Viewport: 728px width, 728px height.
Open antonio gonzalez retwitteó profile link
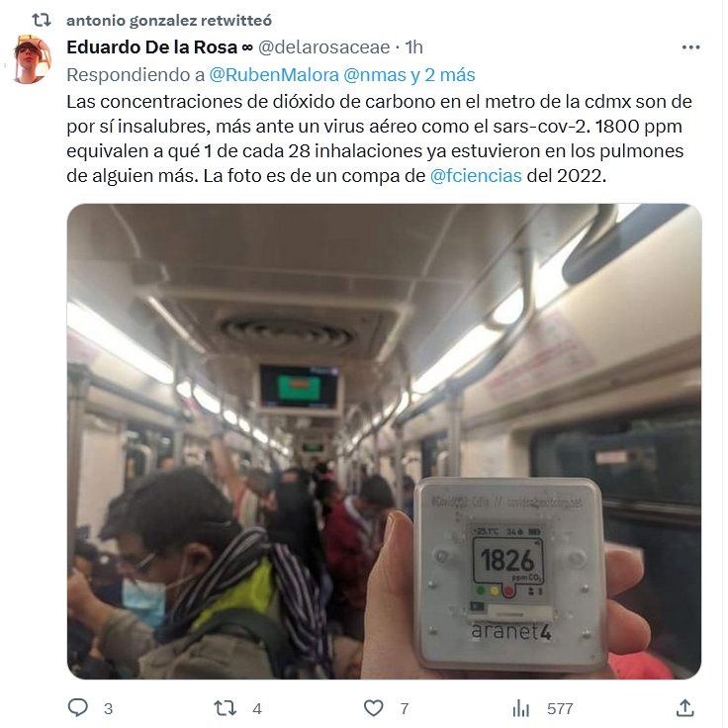point(169,21)
